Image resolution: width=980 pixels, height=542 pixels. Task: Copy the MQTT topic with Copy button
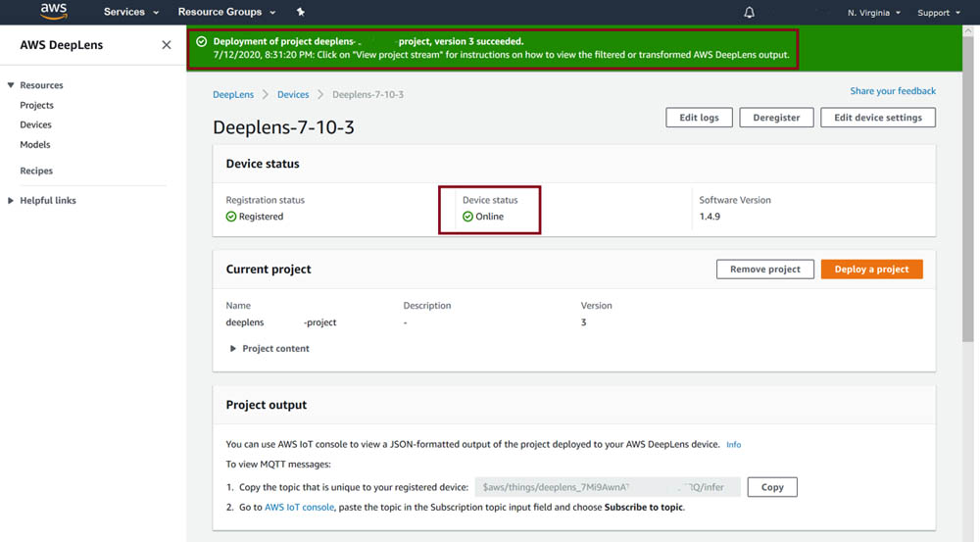click(x=772, y=487)
